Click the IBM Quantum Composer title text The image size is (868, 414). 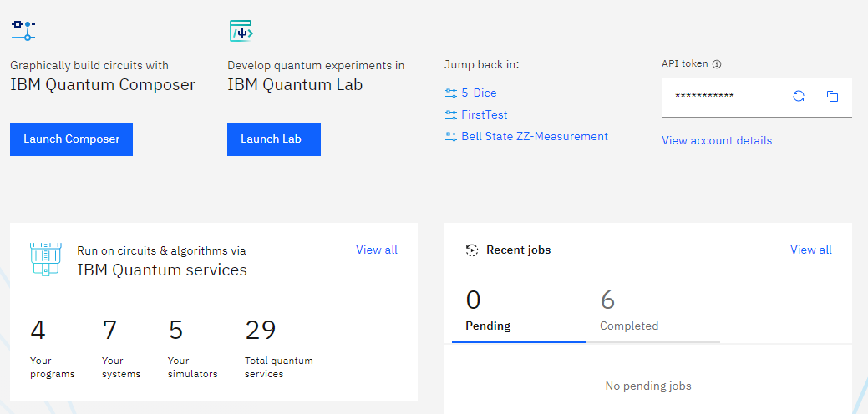tap(103, 84)
